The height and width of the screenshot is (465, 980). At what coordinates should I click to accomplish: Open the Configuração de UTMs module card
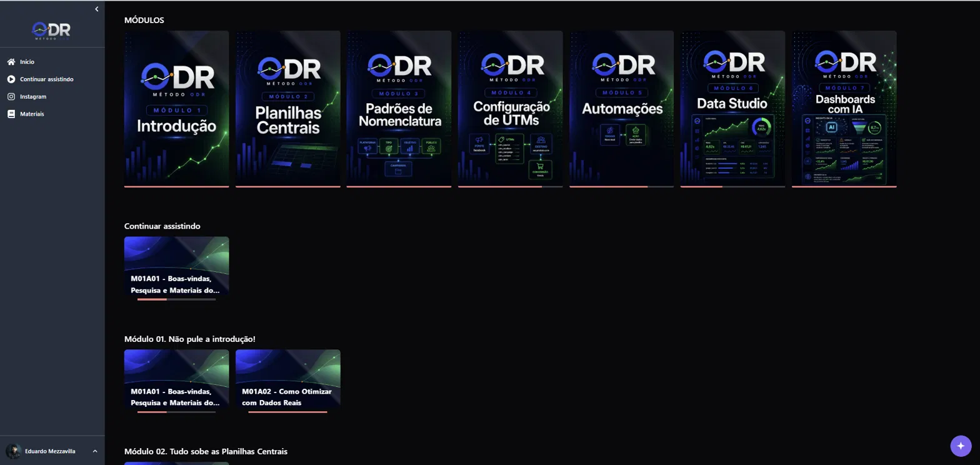click(511, 109)
